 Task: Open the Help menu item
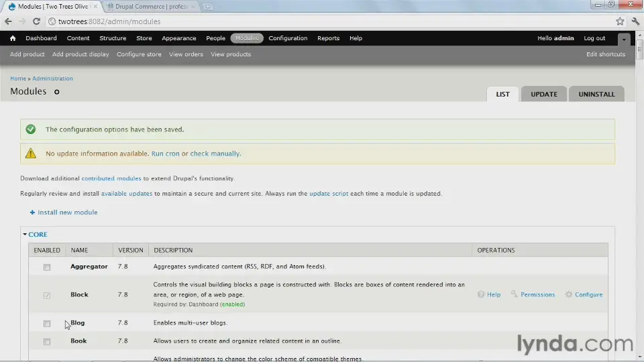click(x=356, y=38)
